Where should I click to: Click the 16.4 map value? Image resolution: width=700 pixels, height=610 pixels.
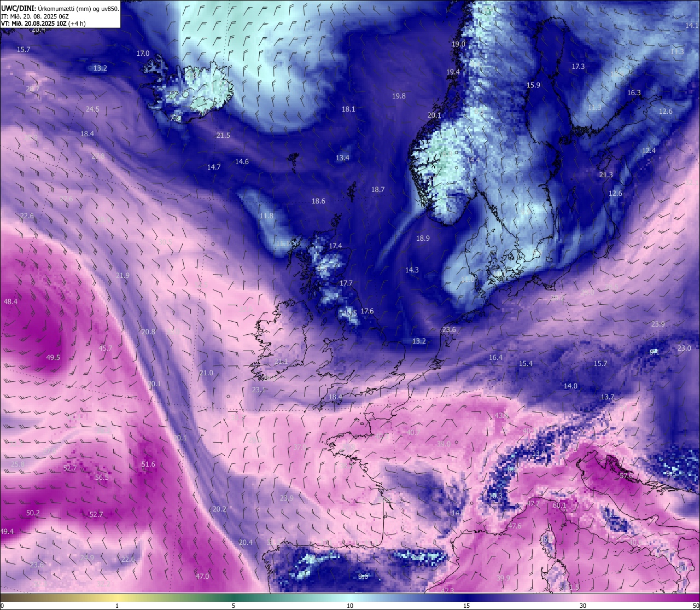[495, 358]
